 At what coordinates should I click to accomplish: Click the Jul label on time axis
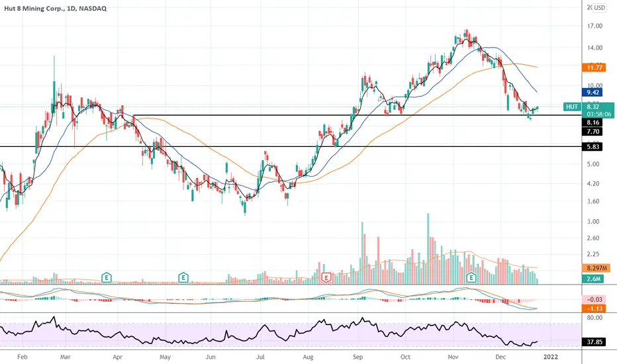pyautogui.click(x=260, y=357)
